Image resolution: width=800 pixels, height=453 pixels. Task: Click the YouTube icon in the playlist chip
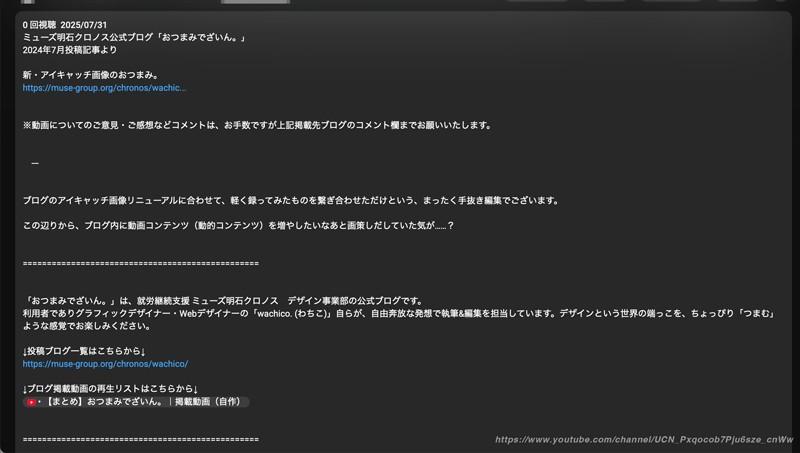pos(31,402)
